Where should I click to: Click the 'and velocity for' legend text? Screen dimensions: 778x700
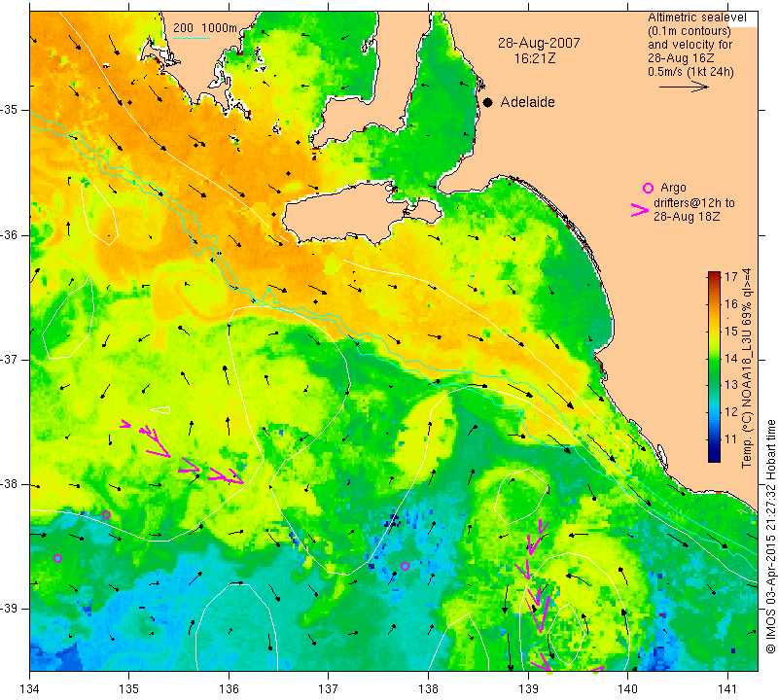(690, 45)
